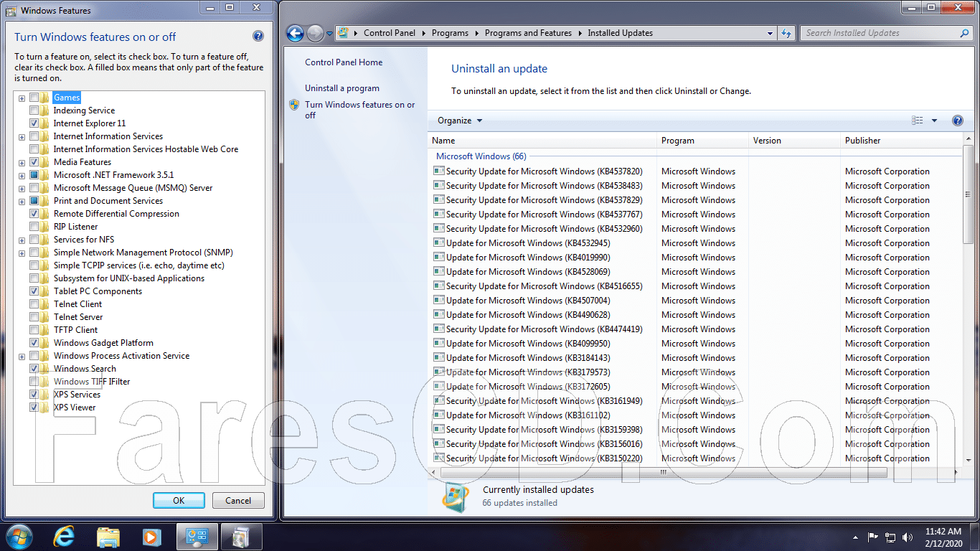Open Windows Media Player from taskbar

(x=151, y=537)
